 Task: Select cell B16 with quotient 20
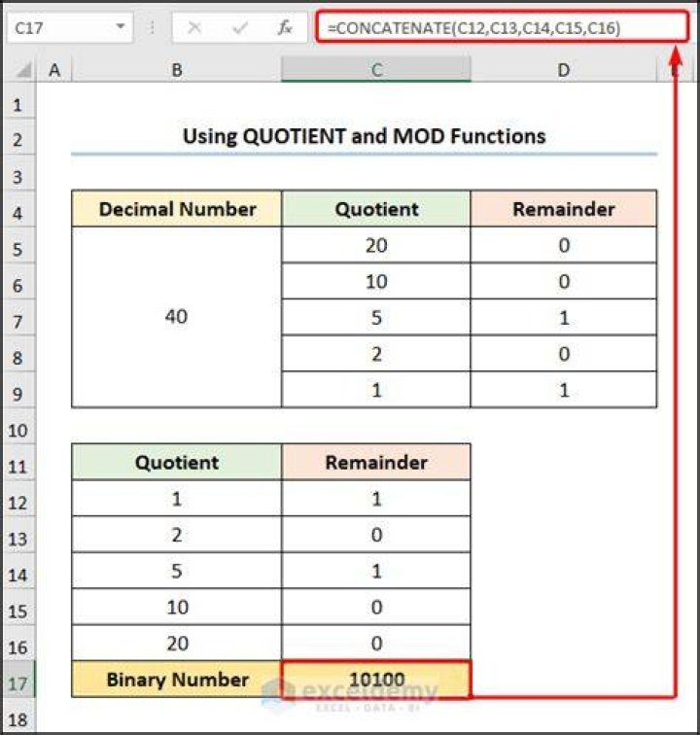tap(177, 643)
